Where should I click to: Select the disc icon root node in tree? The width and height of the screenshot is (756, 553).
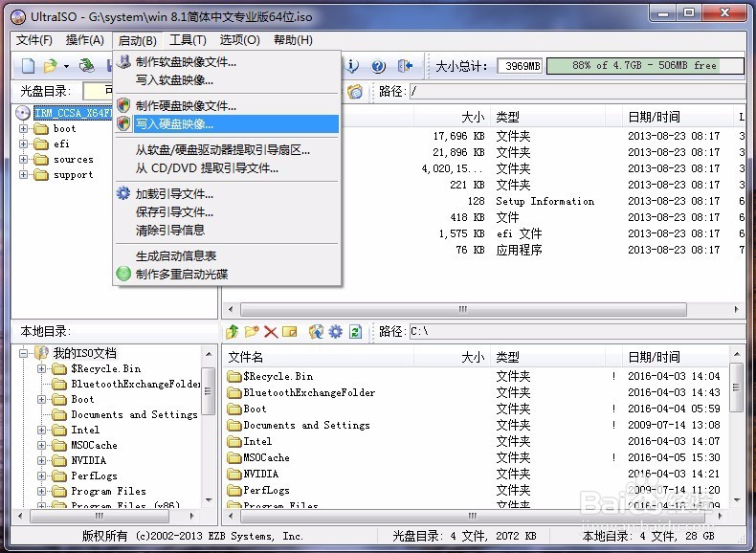click(23, 113)
